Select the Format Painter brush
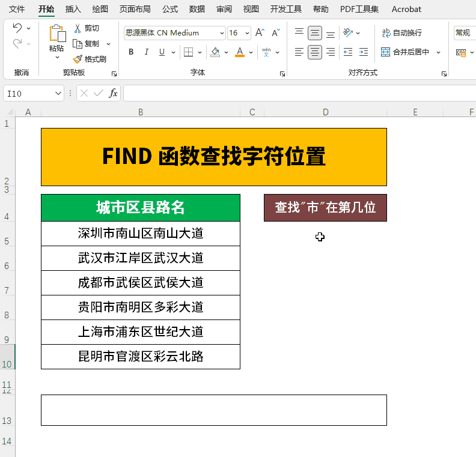This screenshot has width=476, height=457. pyautogui.click(x=78, y=59)
